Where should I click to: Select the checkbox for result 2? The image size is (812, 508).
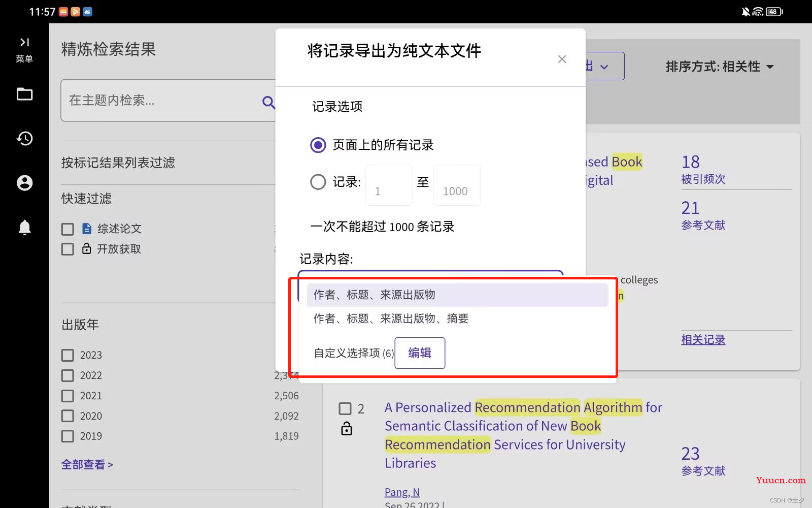(345, 408)
